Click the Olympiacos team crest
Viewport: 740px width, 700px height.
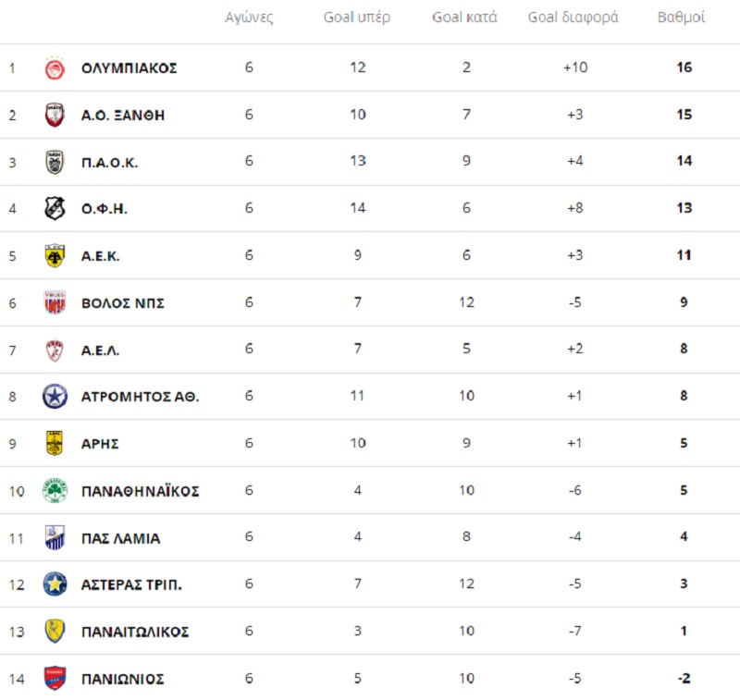55,68
